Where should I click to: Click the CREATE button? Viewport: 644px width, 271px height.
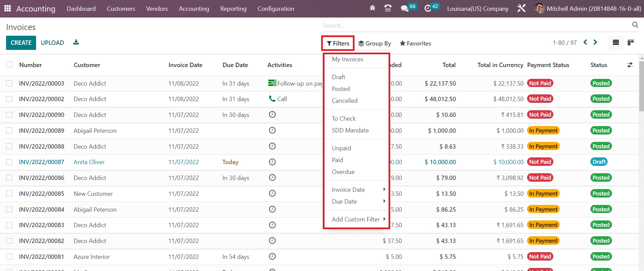(x=21, y=43)
